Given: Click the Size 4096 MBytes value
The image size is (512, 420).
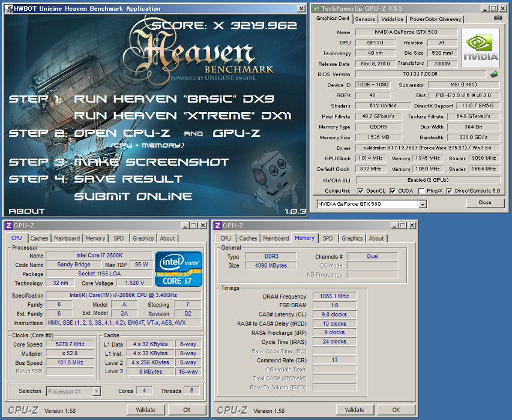Looking at the screenshot, I should click(271, 265).
